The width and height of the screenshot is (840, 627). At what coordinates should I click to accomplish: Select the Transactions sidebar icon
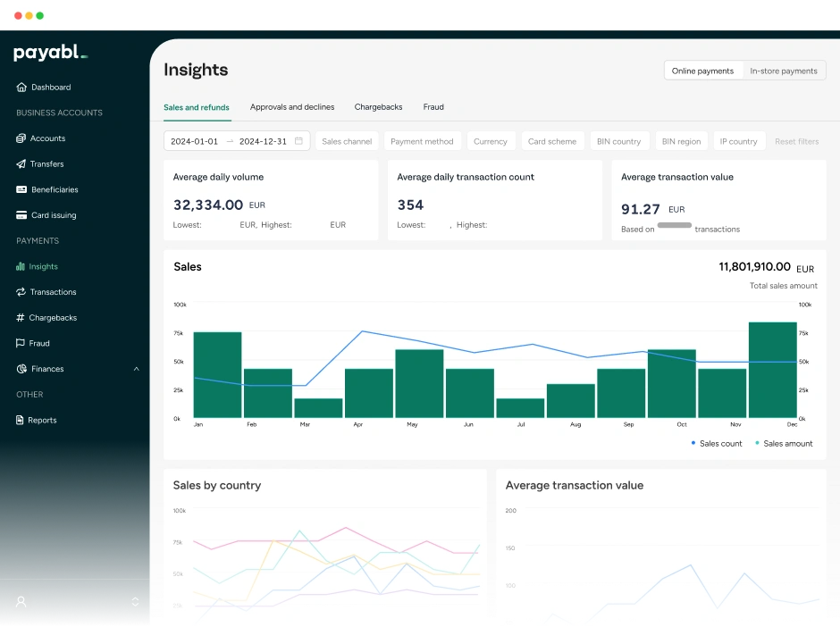coord(20,292)
